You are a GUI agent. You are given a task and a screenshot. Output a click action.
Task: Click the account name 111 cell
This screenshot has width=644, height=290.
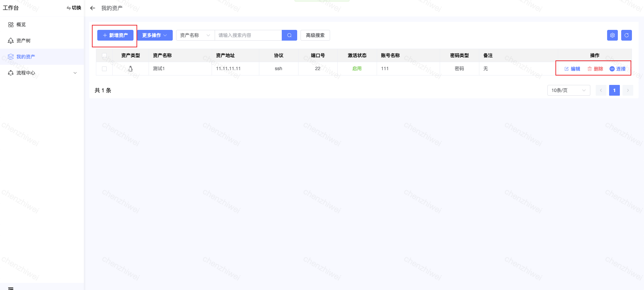(408, 68)
